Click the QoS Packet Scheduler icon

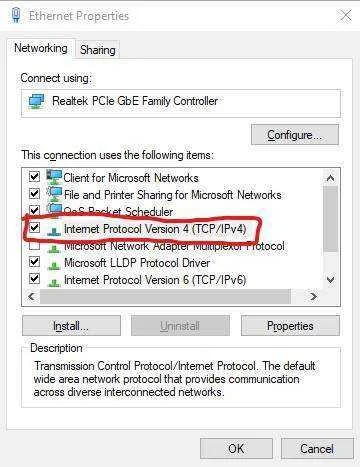tap(54, 209)
